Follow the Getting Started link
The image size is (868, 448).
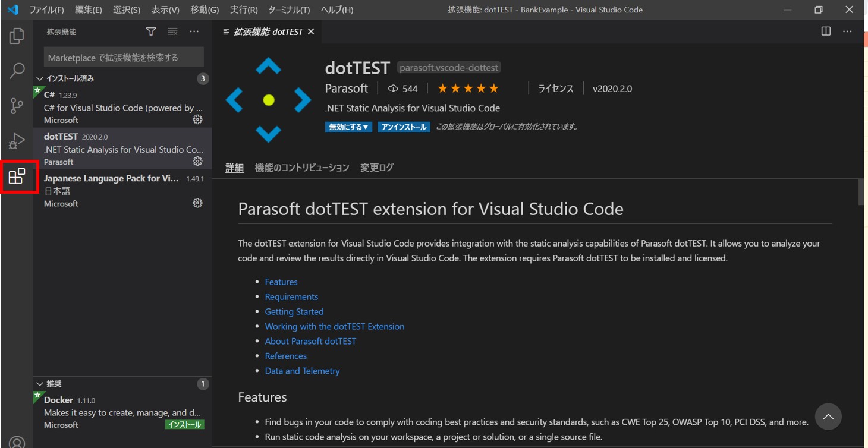point(294,311)
